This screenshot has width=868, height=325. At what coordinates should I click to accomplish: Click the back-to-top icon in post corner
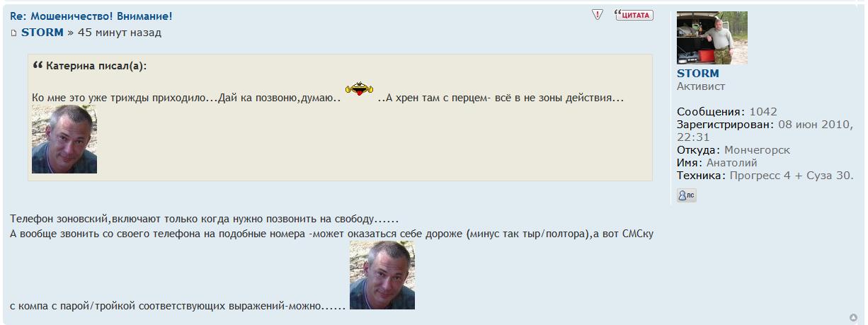(854, 317)
